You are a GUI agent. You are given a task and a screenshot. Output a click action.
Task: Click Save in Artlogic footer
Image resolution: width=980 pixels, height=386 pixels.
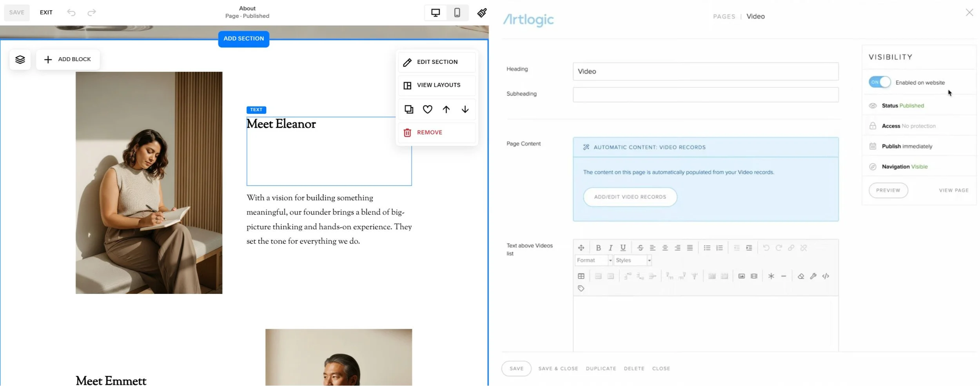coord(516,369)
